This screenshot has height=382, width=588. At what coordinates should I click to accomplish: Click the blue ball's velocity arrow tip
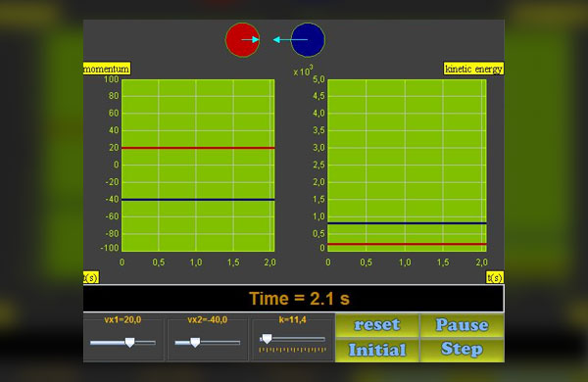tap(276, 39)
